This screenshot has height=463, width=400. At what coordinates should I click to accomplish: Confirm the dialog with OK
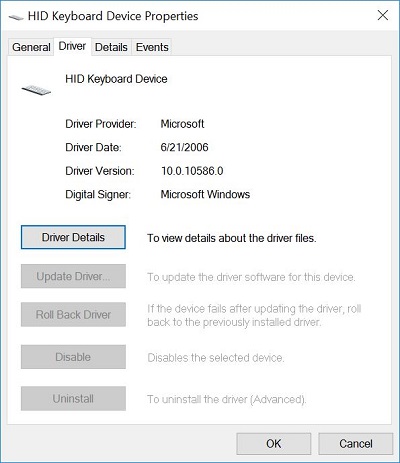point(274,444)
